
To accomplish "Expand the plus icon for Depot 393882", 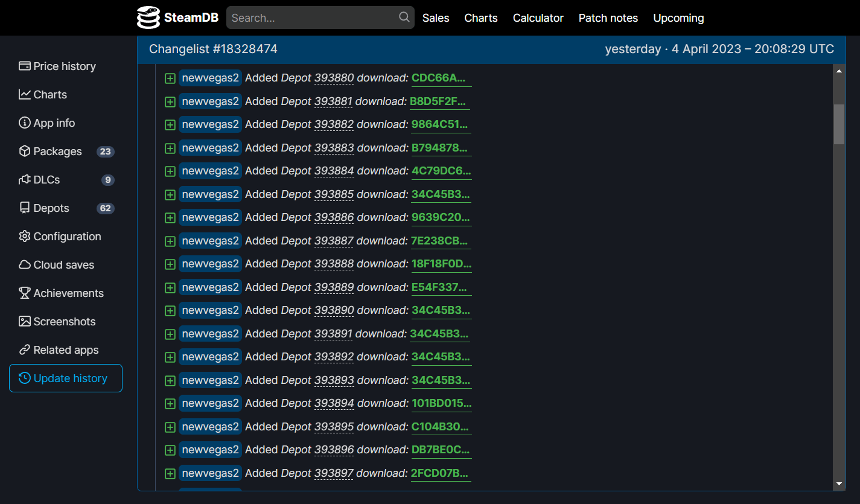I will point(170,125).
